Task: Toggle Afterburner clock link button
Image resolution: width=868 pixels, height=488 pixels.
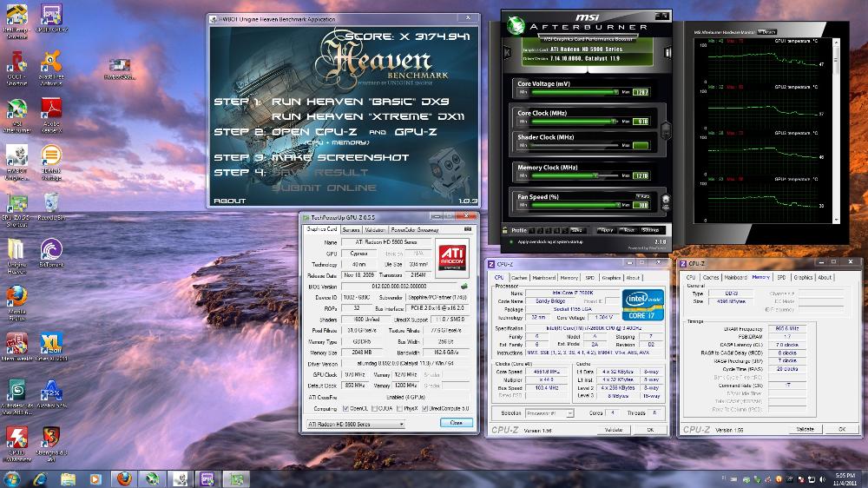Action: click(666, 130)
